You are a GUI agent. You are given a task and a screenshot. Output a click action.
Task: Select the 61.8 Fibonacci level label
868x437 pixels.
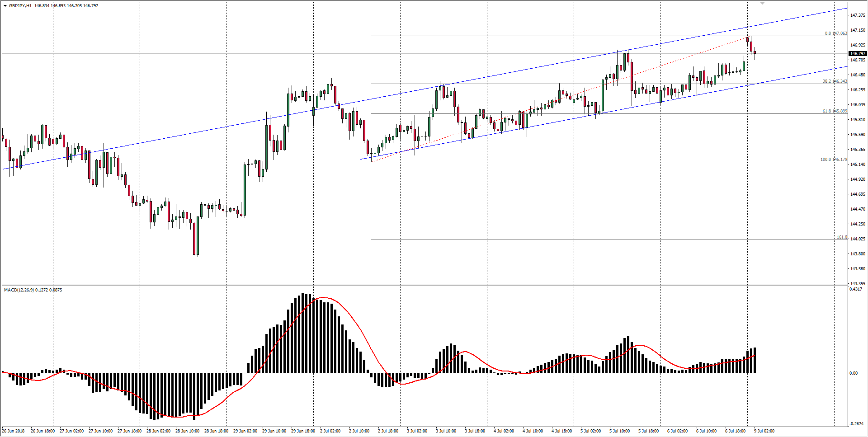835,111
